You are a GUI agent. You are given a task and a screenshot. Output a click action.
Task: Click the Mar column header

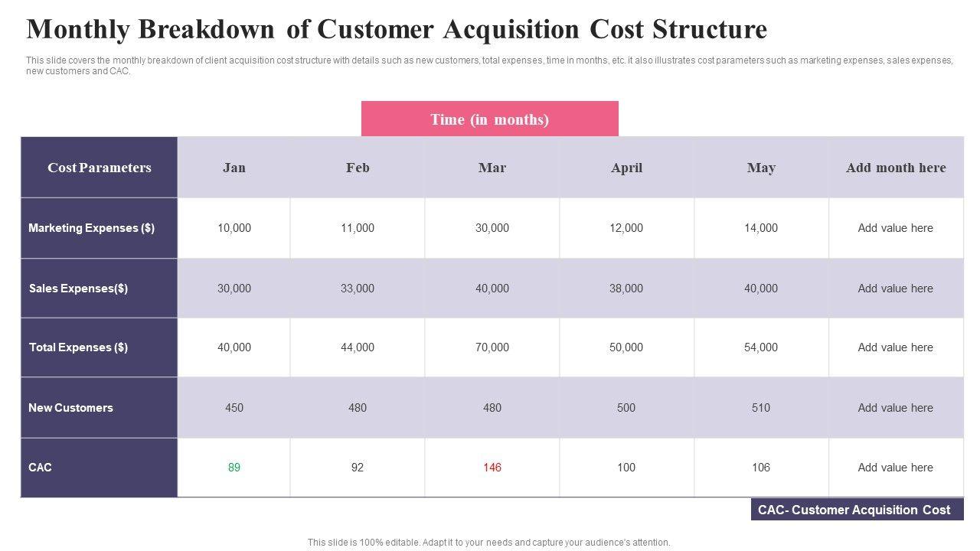click(x=492, y=168)
